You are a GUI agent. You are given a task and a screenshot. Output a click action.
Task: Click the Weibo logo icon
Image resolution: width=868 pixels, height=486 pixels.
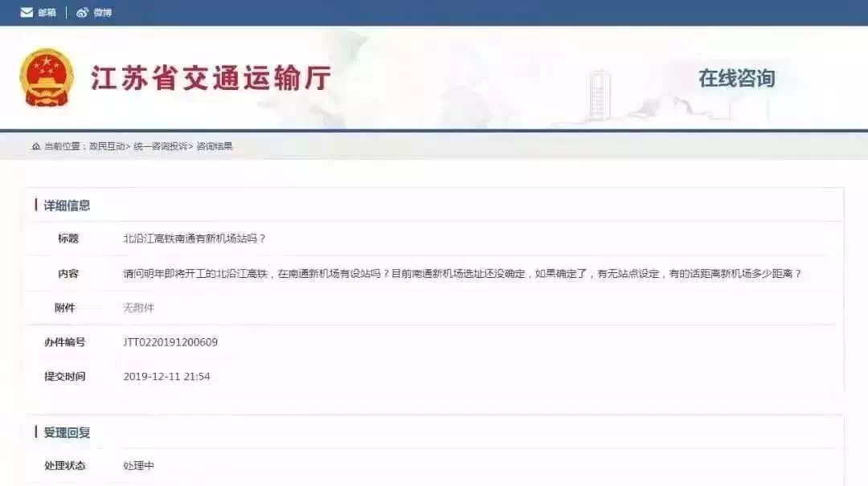82,12
